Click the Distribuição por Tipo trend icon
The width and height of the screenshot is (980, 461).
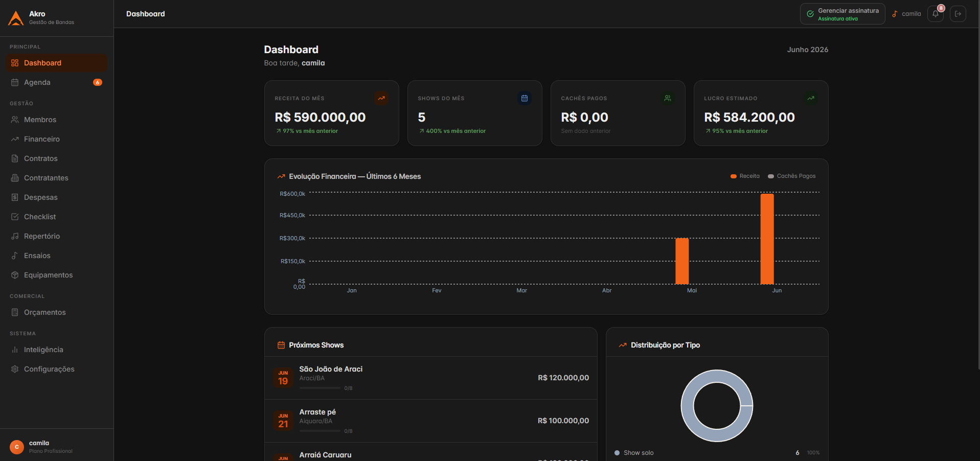tap(623, 345)
